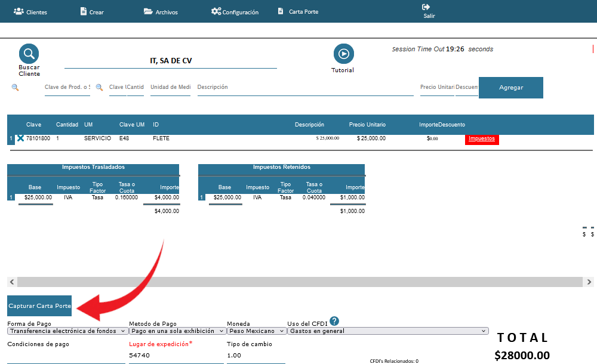The image size is (597, 364).
Task: Open the Configuración menu
Action: (x=235, y=12)
